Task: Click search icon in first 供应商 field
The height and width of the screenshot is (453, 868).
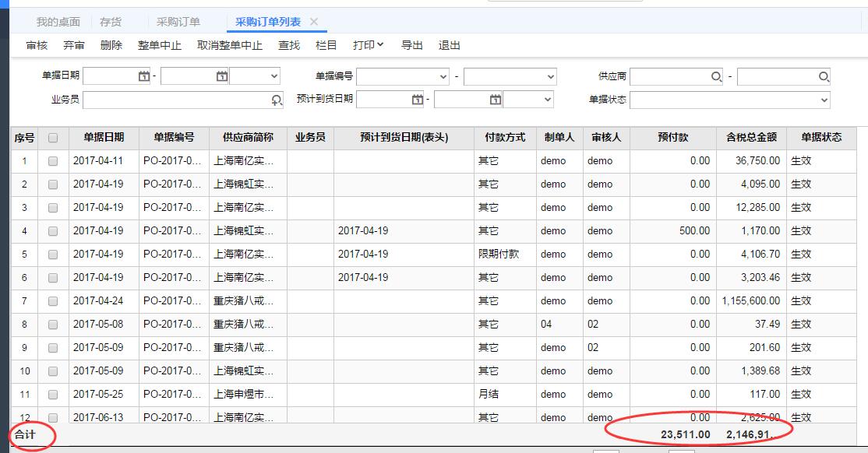Action: click(716, 76)
